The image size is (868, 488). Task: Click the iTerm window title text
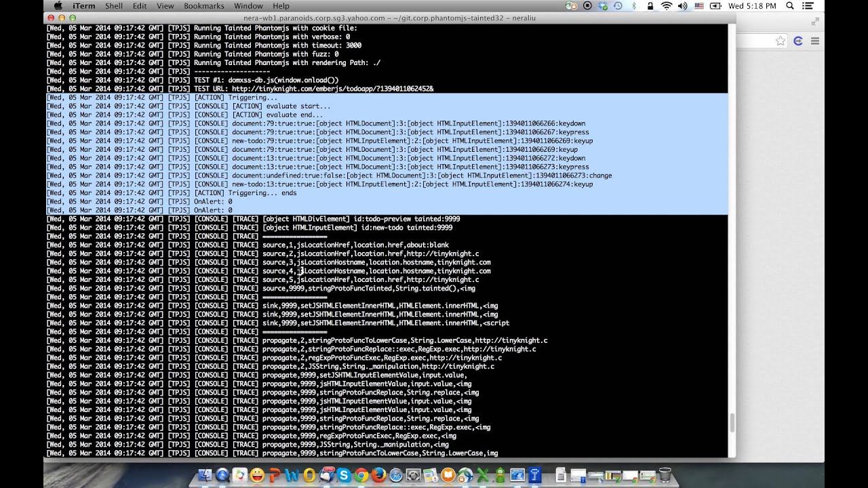389,18
